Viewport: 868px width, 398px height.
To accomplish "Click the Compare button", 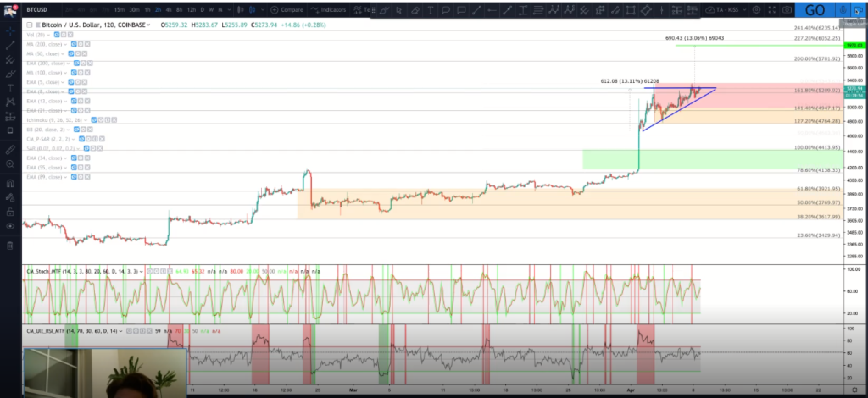I will pos(287,10).
